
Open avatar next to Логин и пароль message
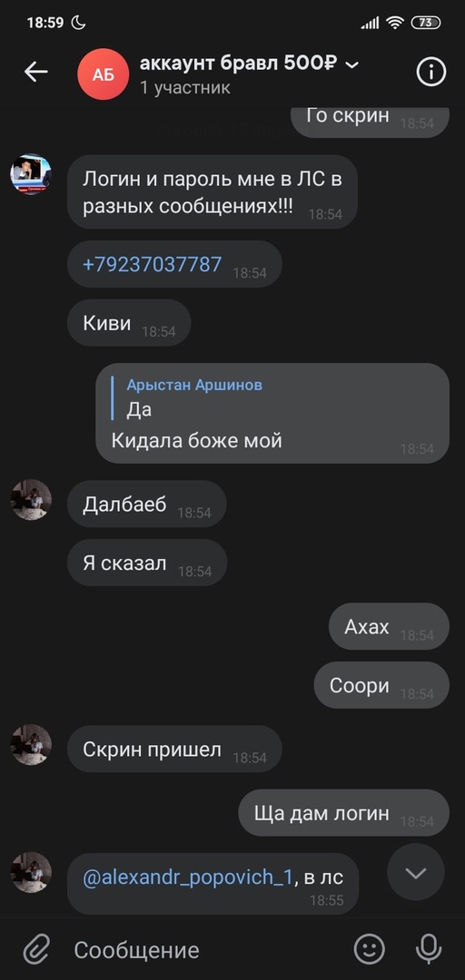coord(31,174)
